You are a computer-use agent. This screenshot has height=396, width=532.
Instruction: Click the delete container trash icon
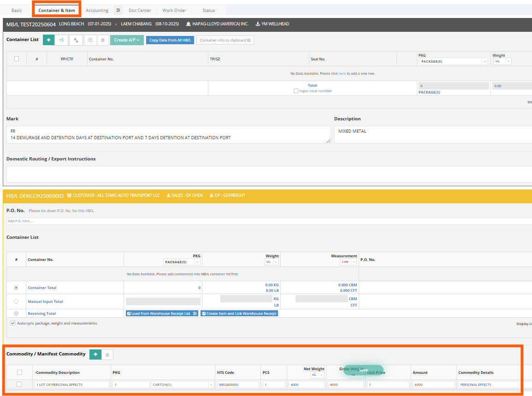tap(102, 40)
